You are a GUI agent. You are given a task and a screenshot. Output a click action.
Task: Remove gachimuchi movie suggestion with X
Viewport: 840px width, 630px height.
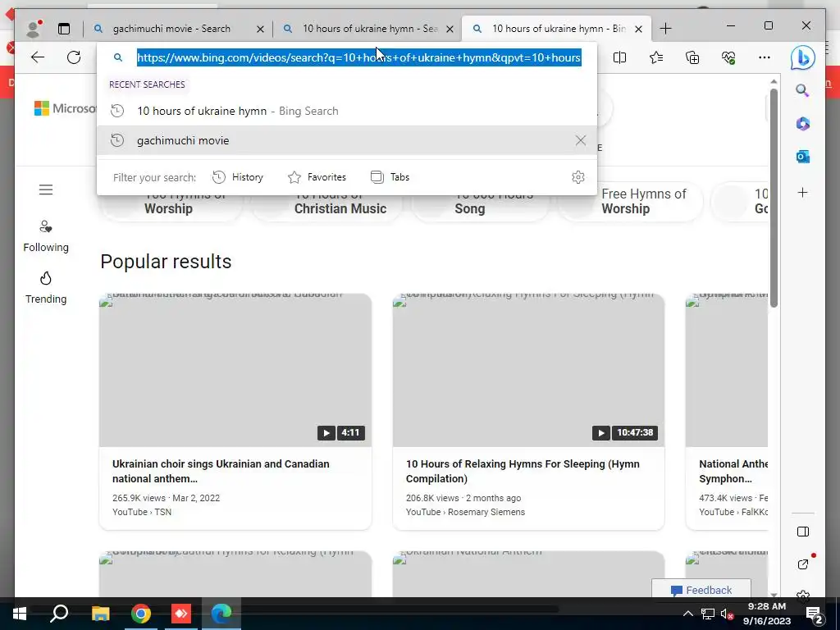coord(581,140)
